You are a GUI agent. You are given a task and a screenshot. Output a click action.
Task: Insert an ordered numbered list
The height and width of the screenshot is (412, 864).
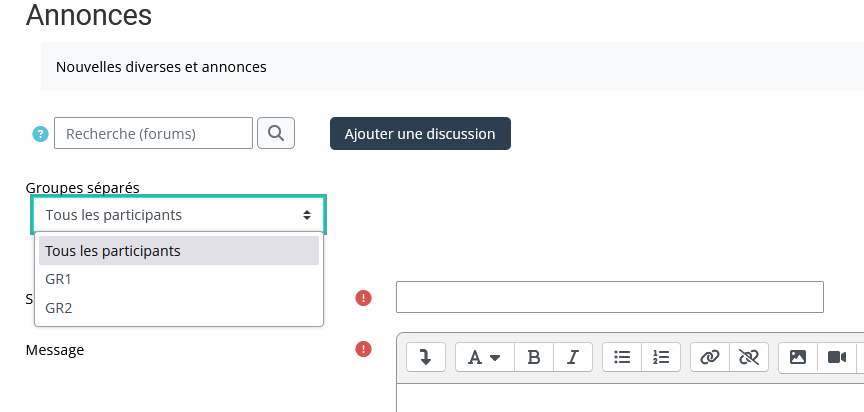661,357
